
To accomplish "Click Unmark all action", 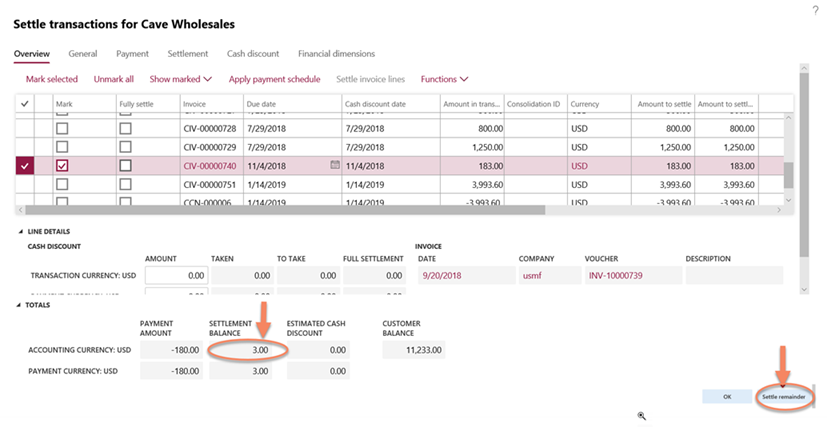I will pyautogui.click(x=113, y=79).
